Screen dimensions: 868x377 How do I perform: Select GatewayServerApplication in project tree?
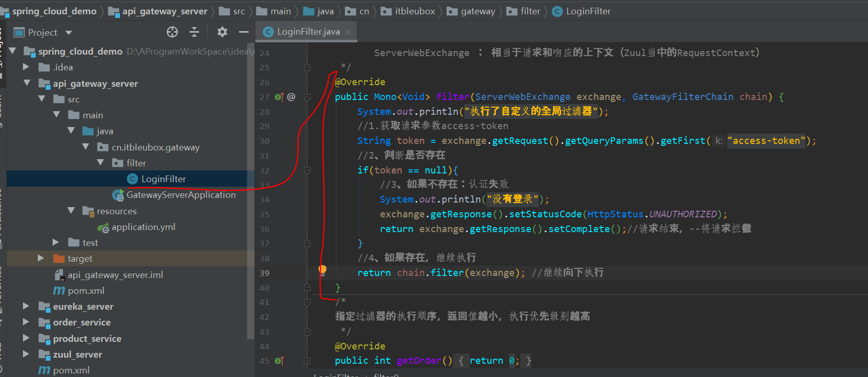[x=181, y=195]
